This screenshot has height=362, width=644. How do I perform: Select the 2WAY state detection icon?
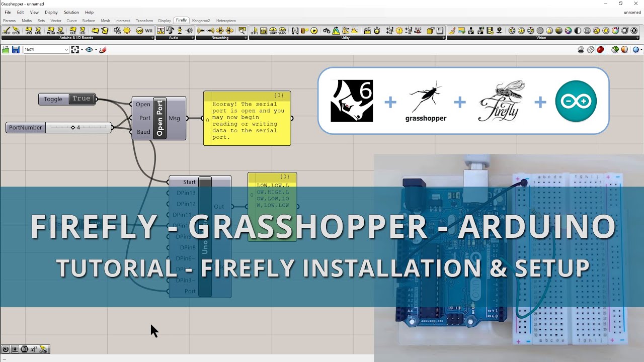coord(283,31)
